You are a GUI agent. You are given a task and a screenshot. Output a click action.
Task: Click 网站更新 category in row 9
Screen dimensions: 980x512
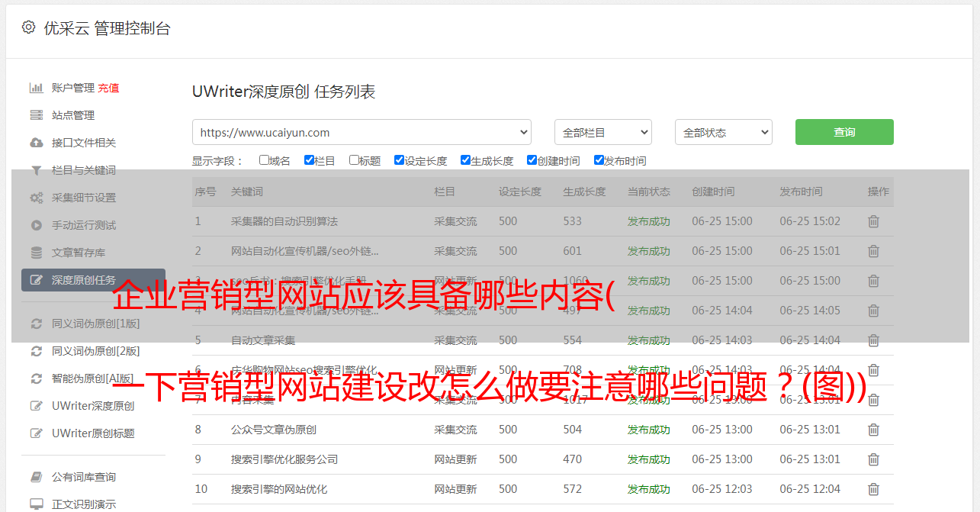point(455,459)
